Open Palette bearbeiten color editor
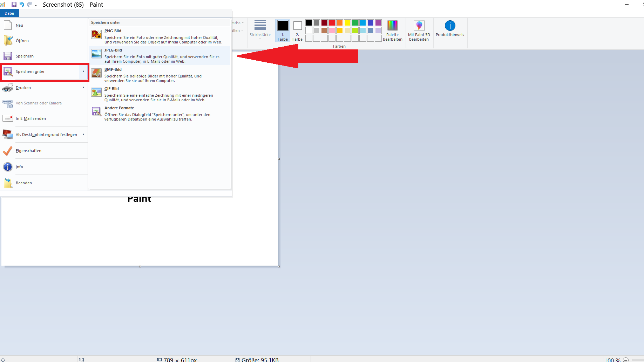The height and width of the screenshot is (362, 644). pyautogui.click(x=392, y=30)
